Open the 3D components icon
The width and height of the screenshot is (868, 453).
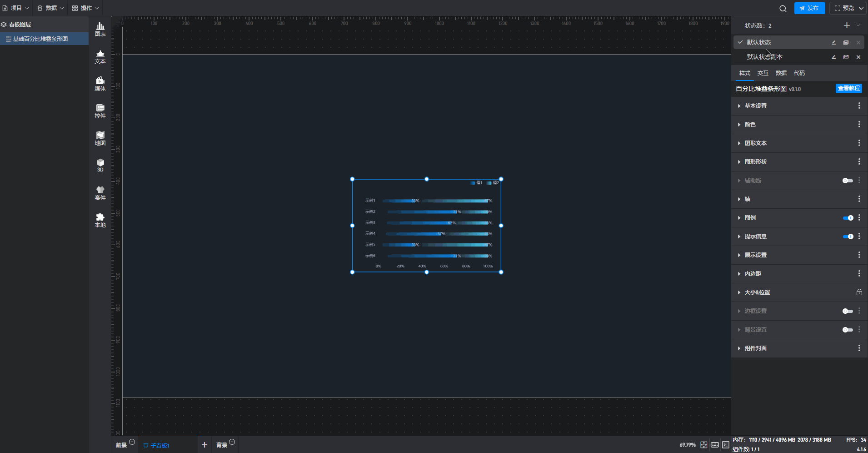[x=100, y=165]
